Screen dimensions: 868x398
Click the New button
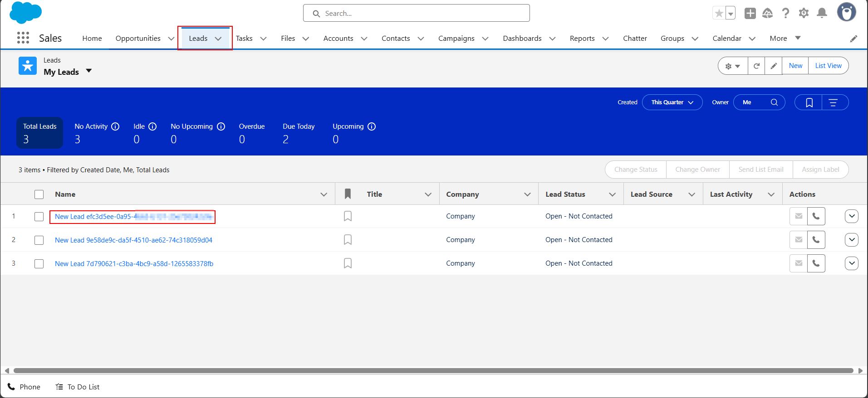pos(795,66)
